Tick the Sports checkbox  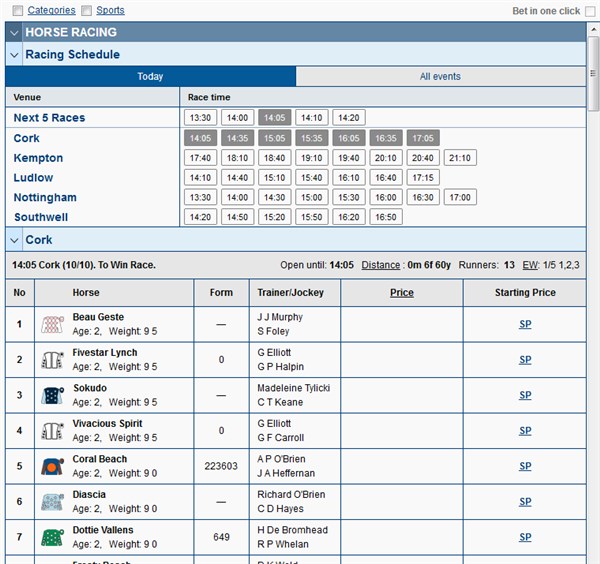[86, 11]
